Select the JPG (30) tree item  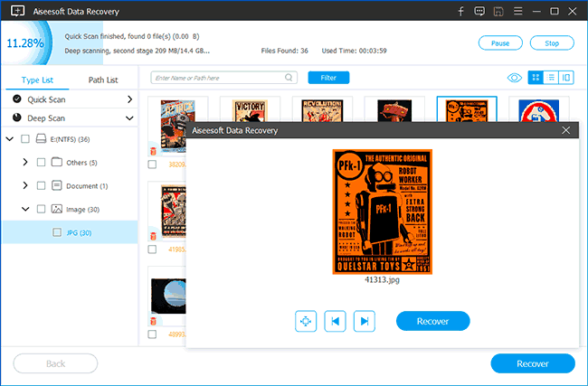(70, 232)
